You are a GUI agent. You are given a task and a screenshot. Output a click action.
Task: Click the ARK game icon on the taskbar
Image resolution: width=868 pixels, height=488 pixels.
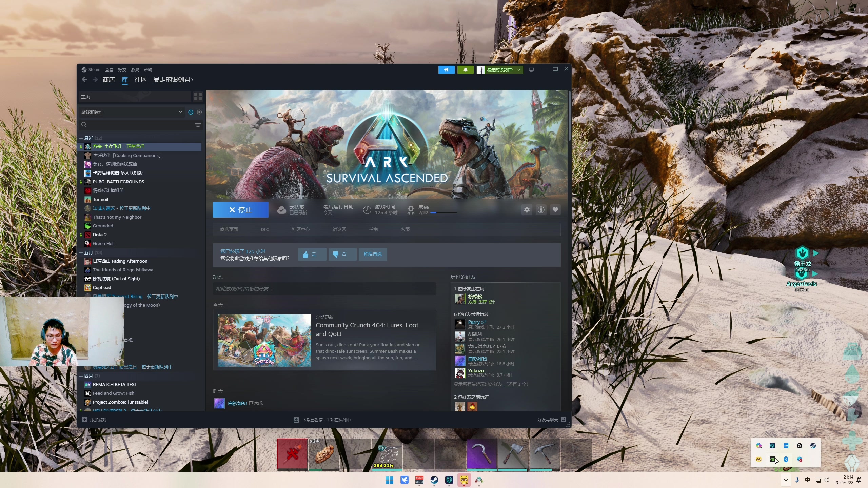tap(479, 480)
